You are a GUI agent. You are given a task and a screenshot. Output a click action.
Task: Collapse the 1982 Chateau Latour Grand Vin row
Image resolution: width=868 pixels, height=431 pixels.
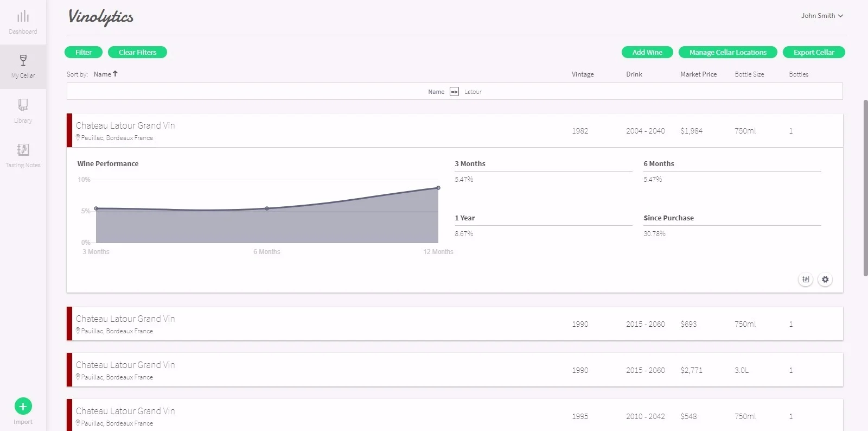455,130
